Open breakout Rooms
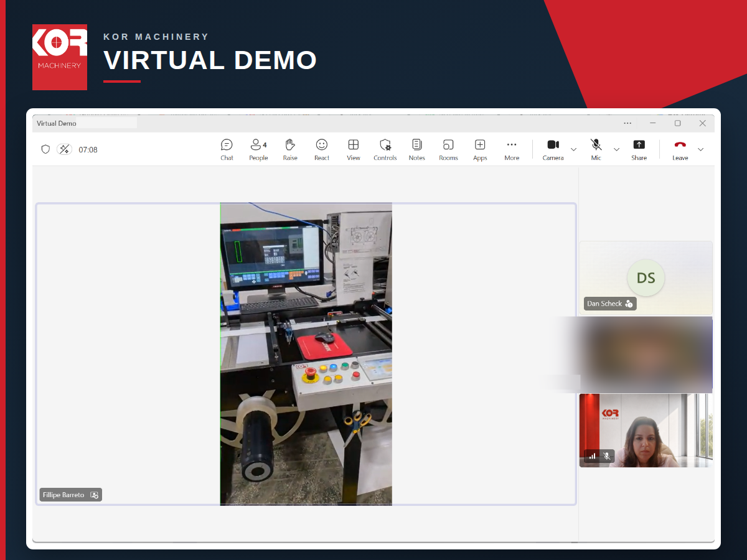 [x=448, y=149]
